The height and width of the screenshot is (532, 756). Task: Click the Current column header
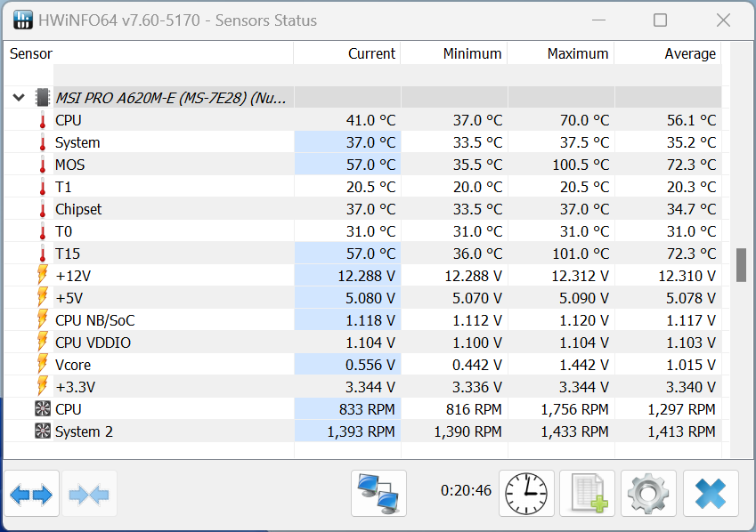[371, 53]
